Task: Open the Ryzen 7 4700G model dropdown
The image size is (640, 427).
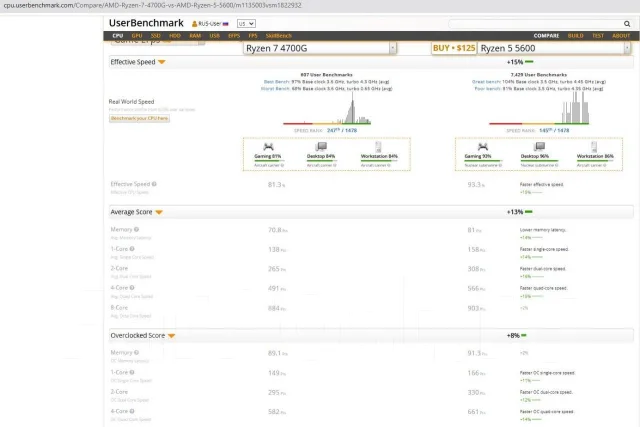Action: click(393, 48)
